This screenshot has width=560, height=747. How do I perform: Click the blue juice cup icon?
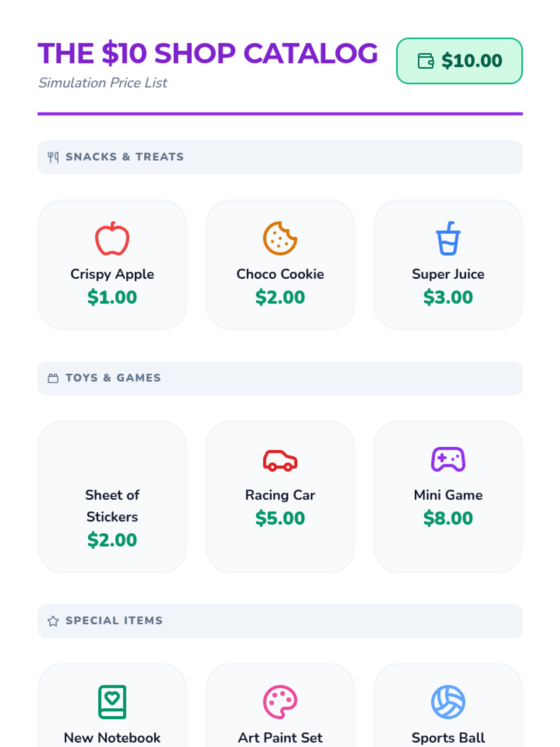pos(448,239)
